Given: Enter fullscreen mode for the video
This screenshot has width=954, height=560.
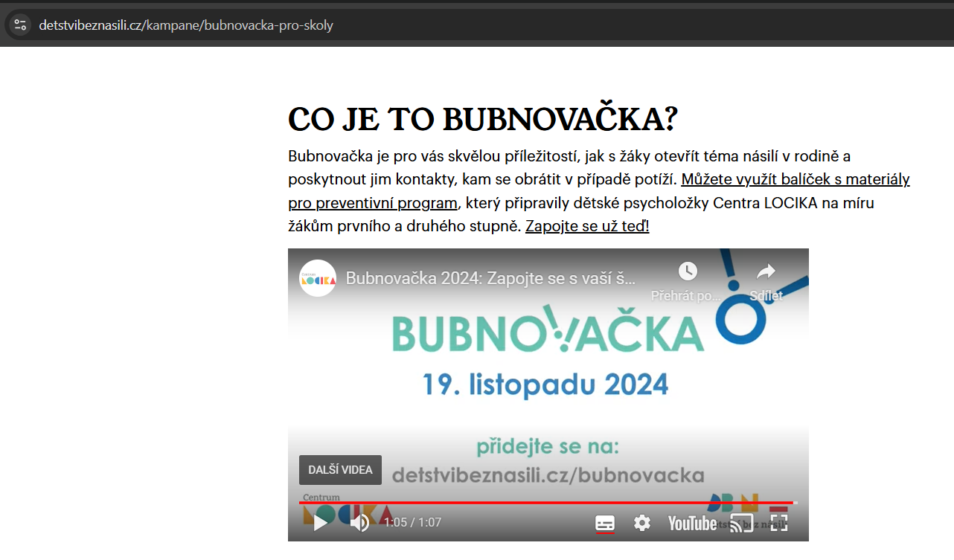Looking at the screenshot, I should tap(778, 523).
